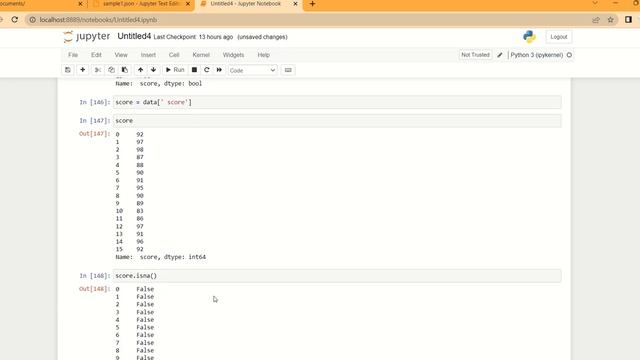
Task: Click the Logout button
Action: pos(559,37)
